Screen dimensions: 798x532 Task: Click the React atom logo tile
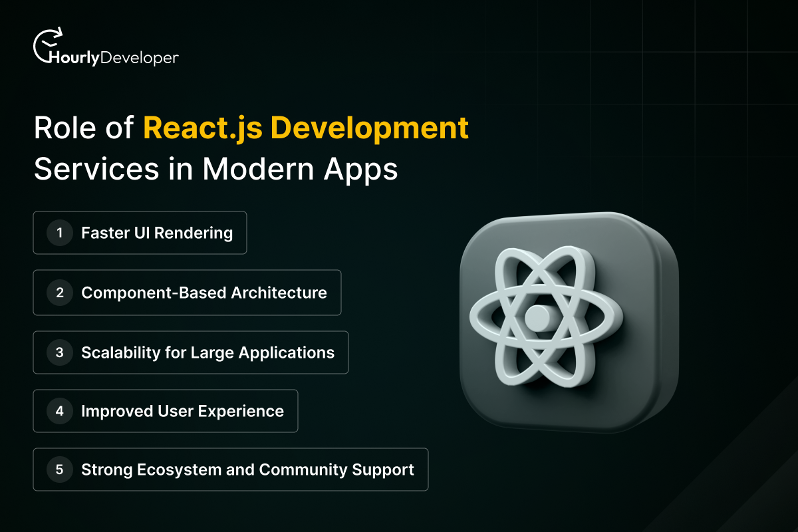569,321
